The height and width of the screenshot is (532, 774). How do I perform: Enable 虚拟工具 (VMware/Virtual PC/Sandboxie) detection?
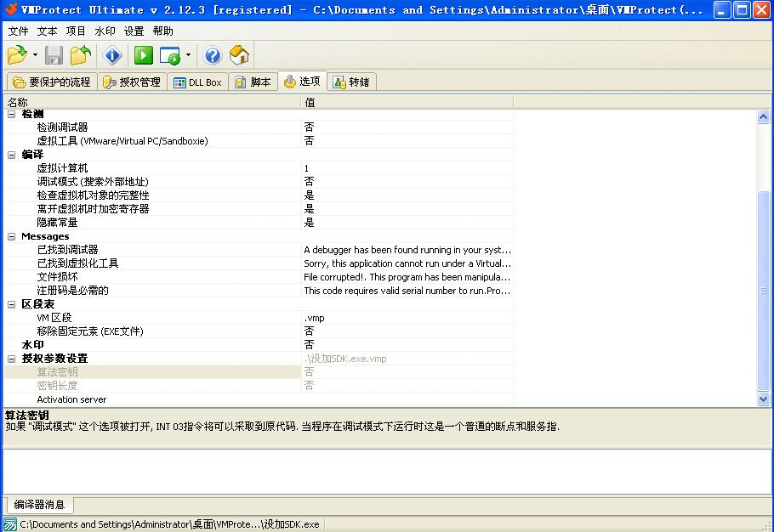click(x=309, y=140)
